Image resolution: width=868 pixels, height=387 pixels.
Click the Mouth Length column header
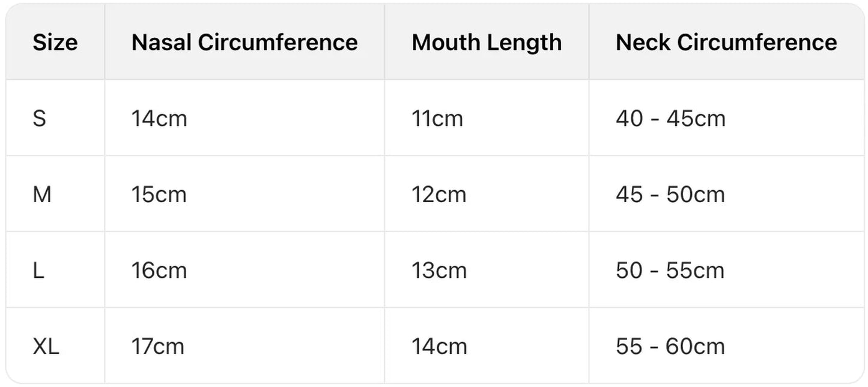click(x=487, y=43)
